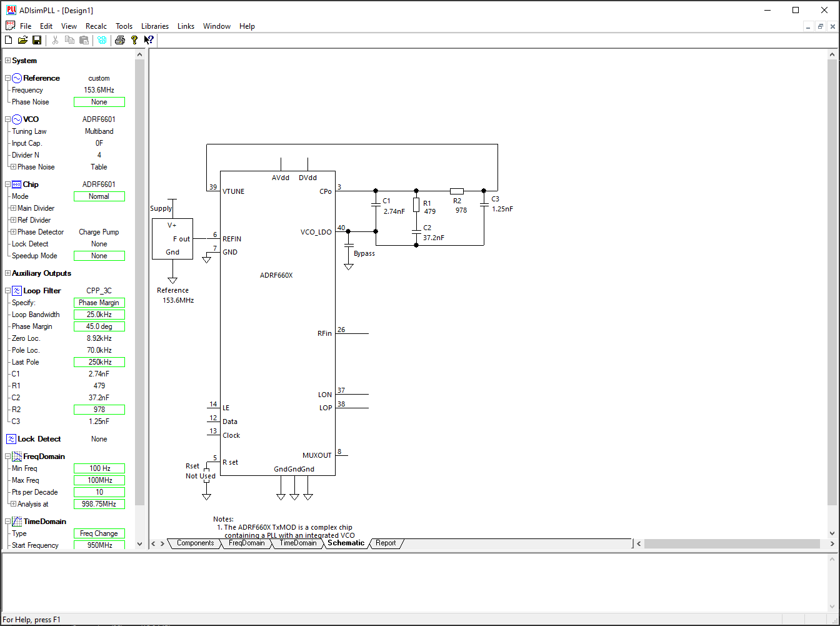
Task: Collapse the Chip section
Action: [x=7, y=184]
